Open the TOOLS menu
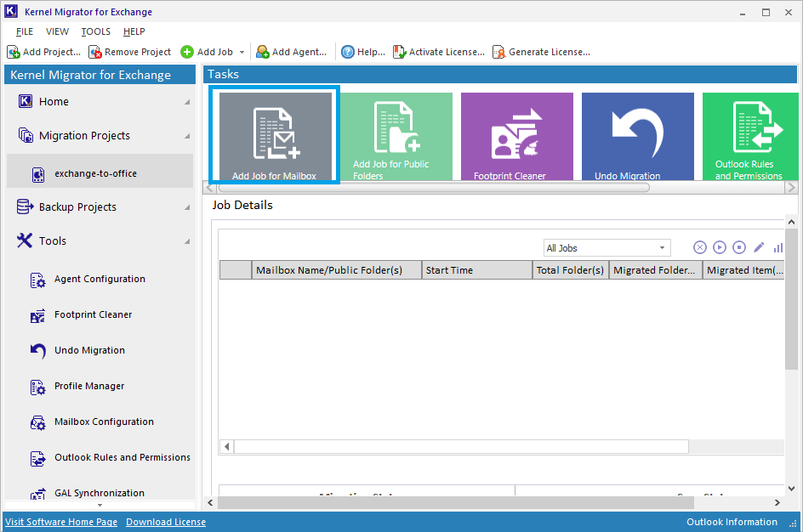The height and width of the screenshot is (532, 803). (x=96, y=31)
